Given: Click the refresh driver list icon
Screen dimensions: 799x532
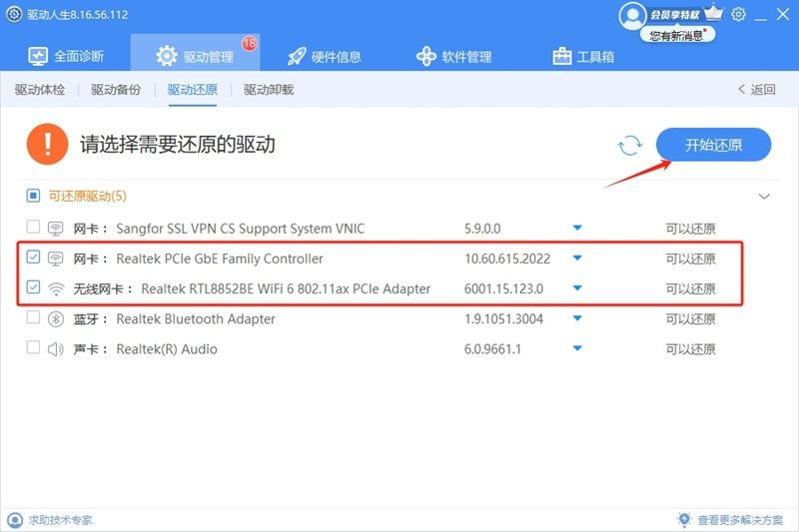Looking at the screenshot, I should pos(630,146).
